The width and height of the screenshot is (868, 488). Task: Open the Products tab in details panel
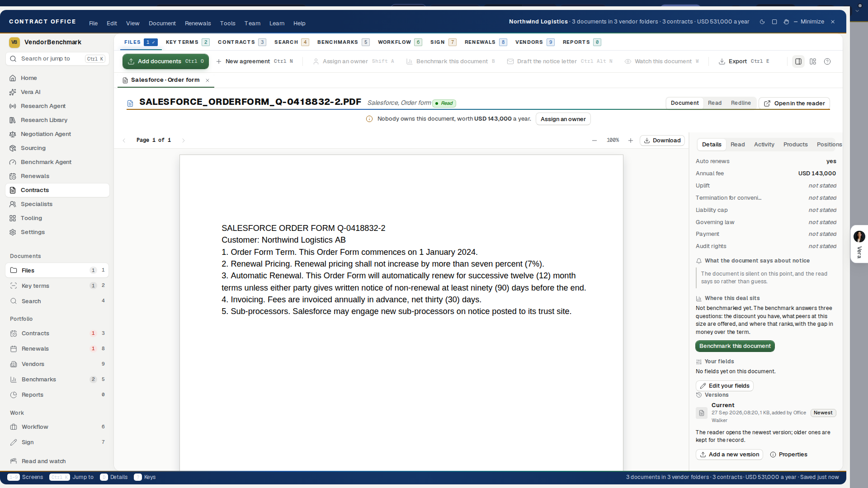tap(795, 145)
